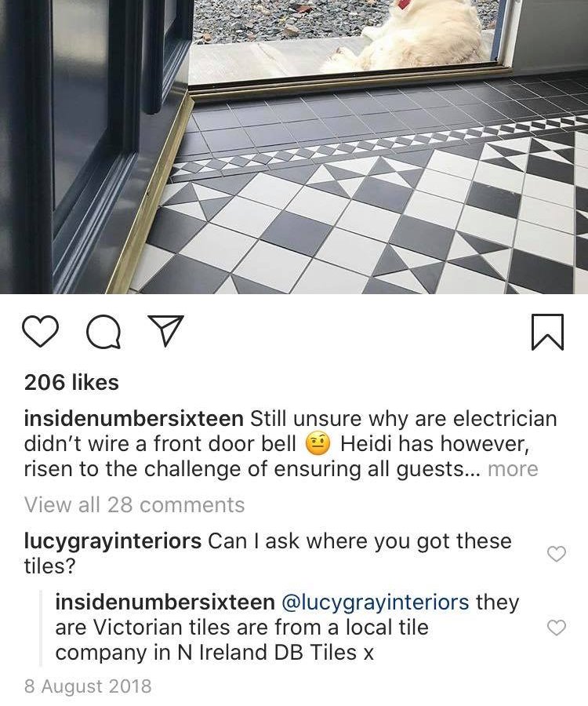Open the lucygrayinteriors commenter profile
This screenshot has height=706, width=588.
112,541
